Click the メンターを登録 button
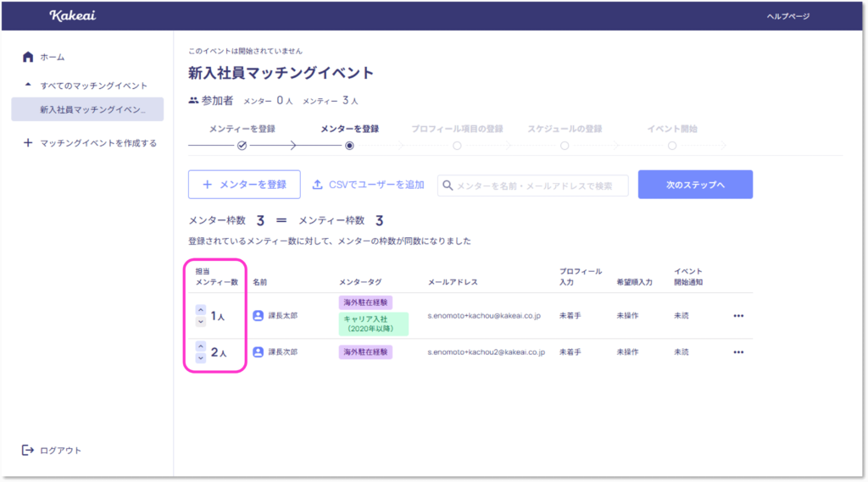 (x=244, y=184)
